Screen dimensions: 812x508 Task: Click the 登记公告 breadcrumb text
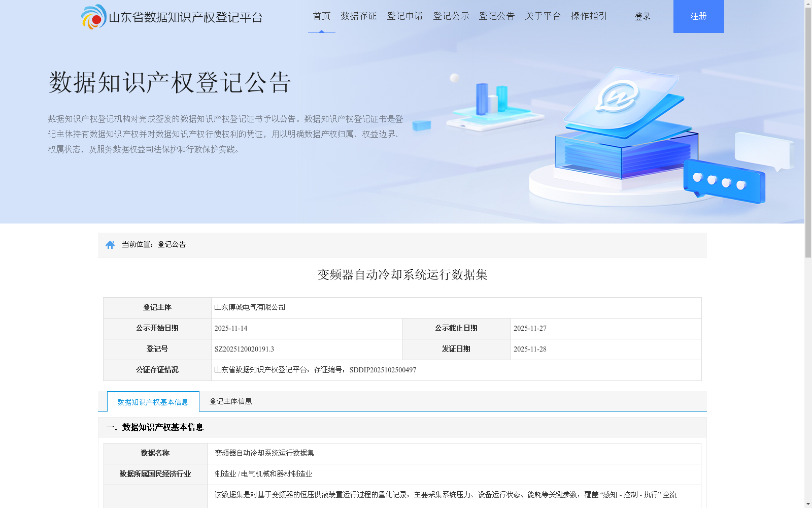(172, 244)
